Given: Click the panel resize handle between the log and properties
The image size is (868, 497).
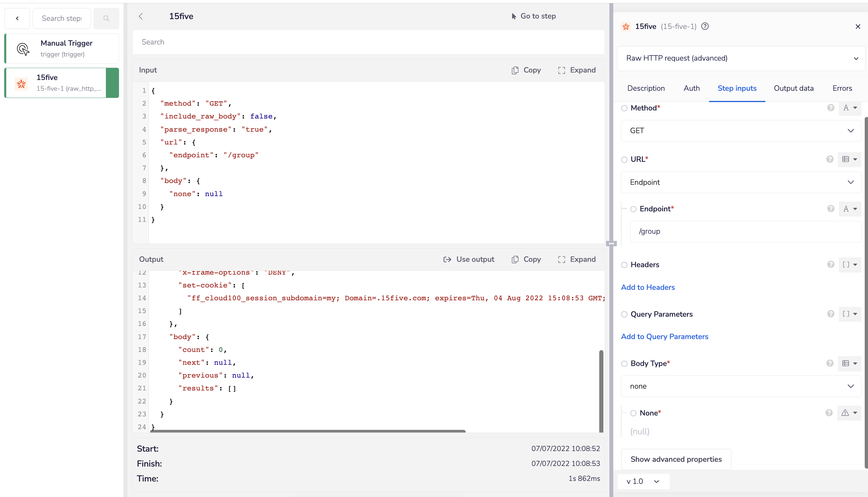Looking at the screenshot, I should [611, 243].
